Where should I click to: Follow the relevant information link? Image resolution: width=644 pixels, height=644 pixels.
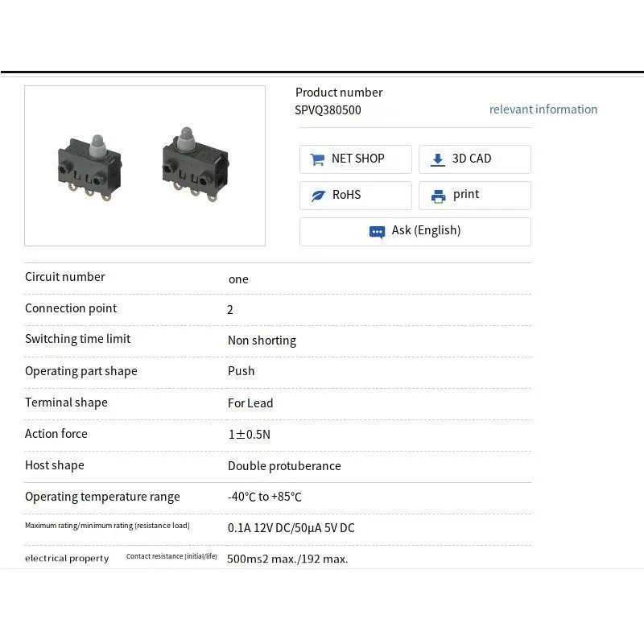pyautogui.click(x=543, y=109)
